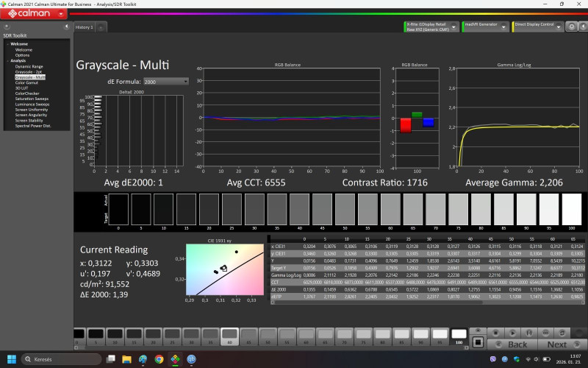
Task: Open Color Gamut page
Action: click(26, 82)
